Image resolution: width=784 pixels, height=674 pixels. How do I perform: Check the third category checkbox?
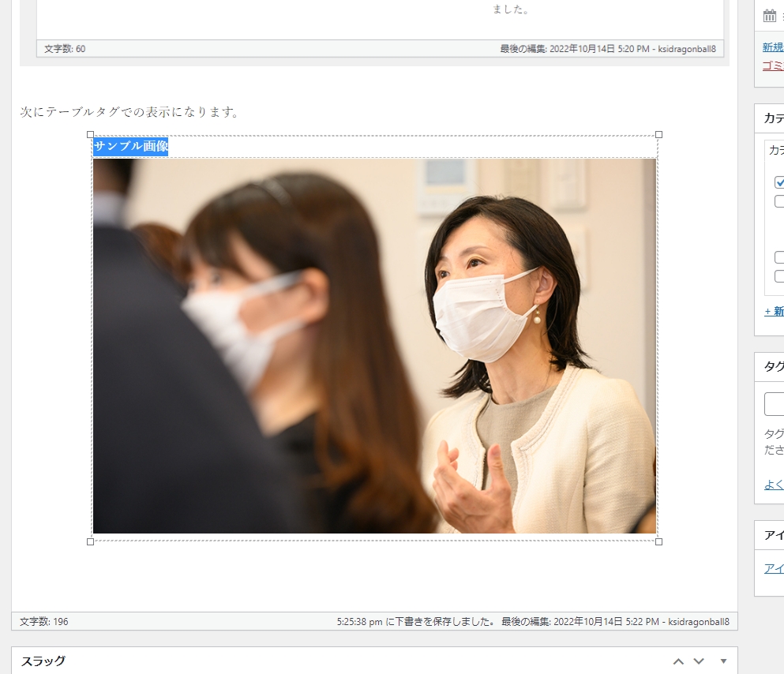coord(779,257)
